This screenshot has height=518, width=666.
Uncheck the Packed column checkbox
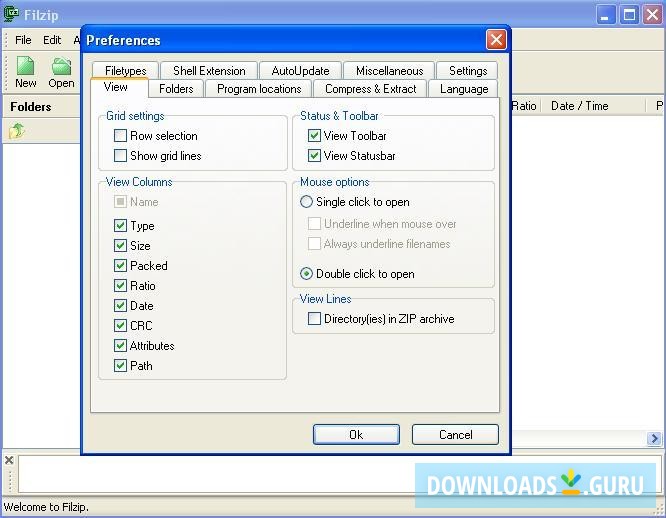120,265
